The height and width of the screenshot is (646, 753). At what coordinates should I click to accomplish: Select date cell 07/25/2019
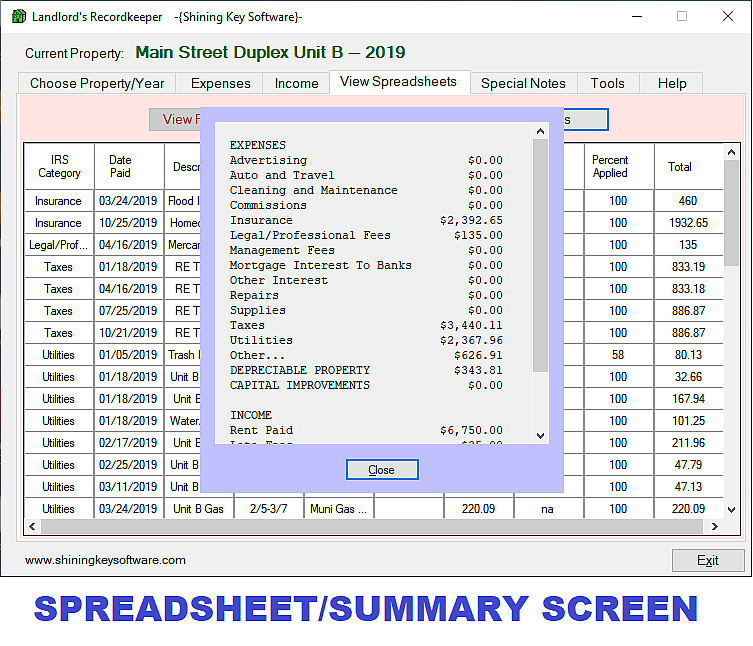tap(128, 311)
